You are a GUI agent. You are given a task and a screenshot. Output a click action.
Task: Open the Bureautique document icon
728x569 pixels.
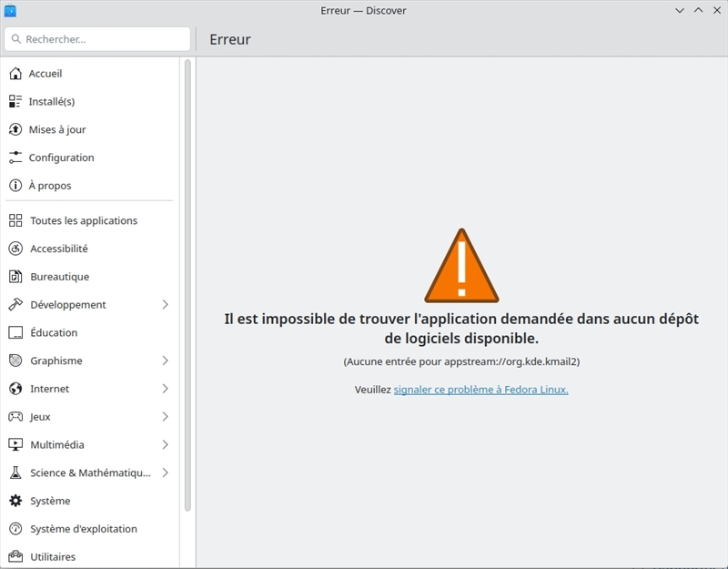(15, 277)
